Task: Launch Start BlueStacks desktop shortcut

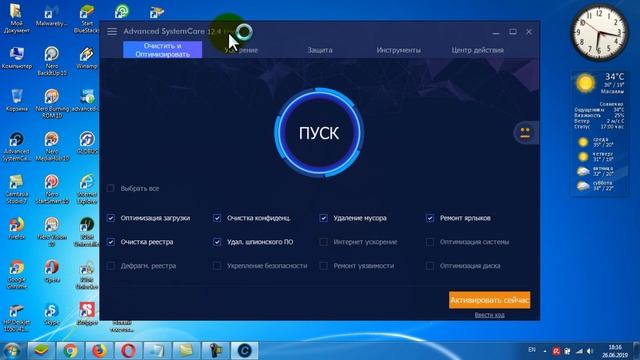Action: tap(87, 18)
